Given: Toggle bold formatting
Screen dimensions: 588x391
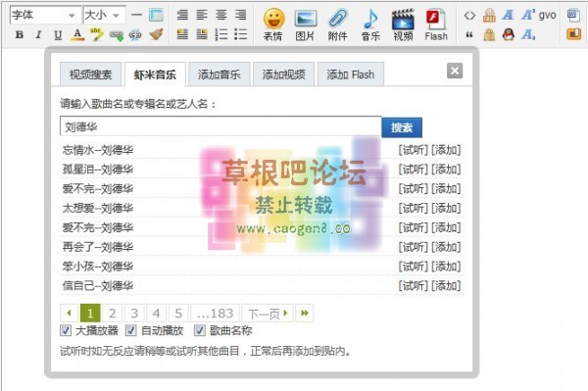Looking at the screenshot, I should click(20, 35).
